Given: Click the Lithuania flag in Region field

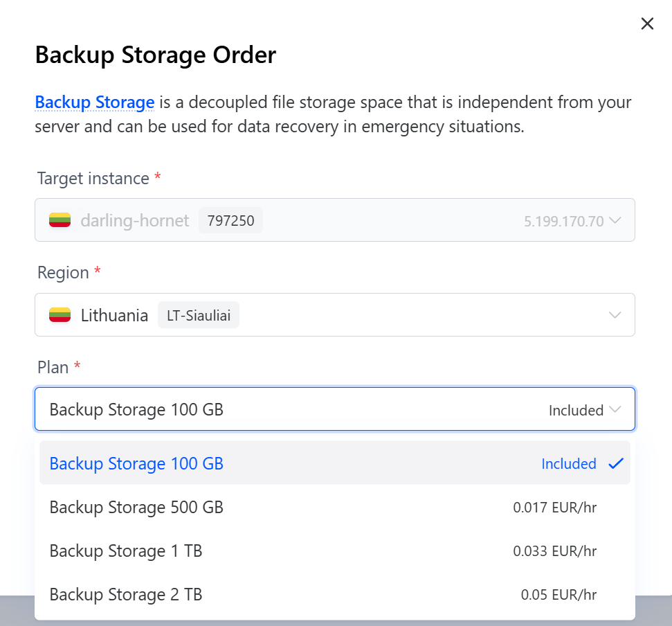Looking at the screenshot, I should click(60, 316).
